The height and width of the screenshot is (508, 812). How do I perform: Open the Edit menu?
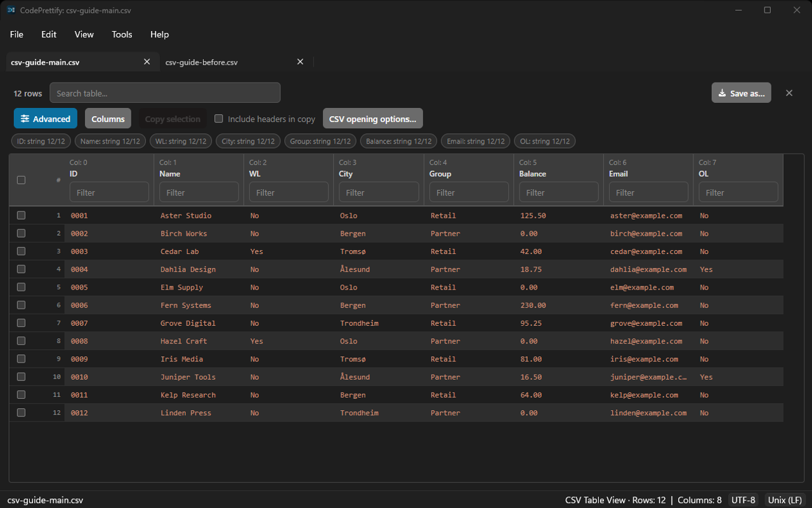(49, 34)
